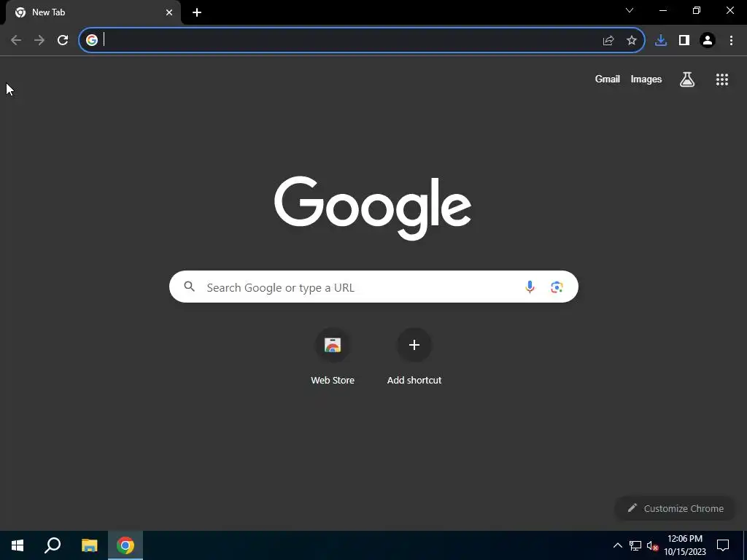Open Chrome's three-dot menu

click(731, 41)
